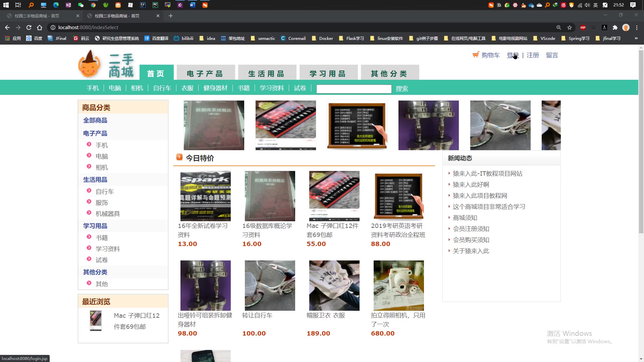Open the Word icon in the taskbar

[x=193, y=5]
